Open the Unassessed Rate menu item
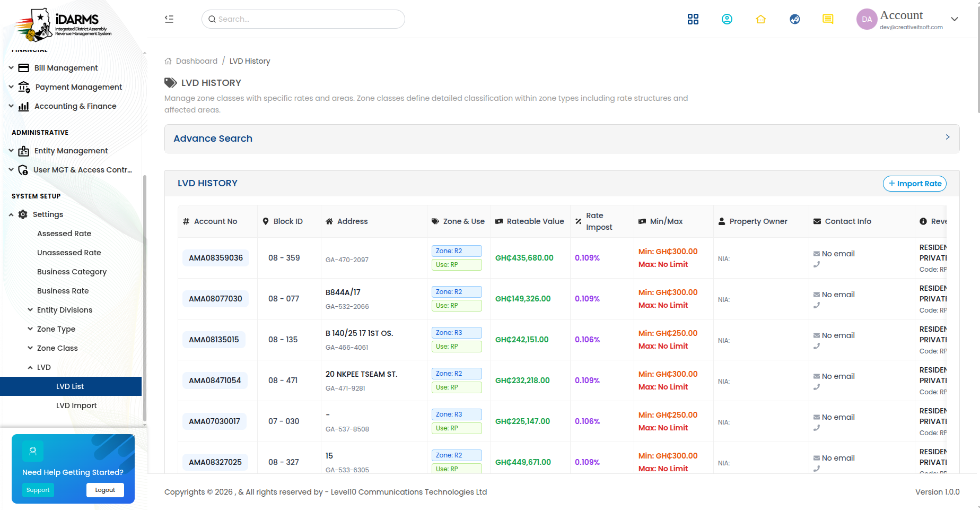 [x=69, y=253]
